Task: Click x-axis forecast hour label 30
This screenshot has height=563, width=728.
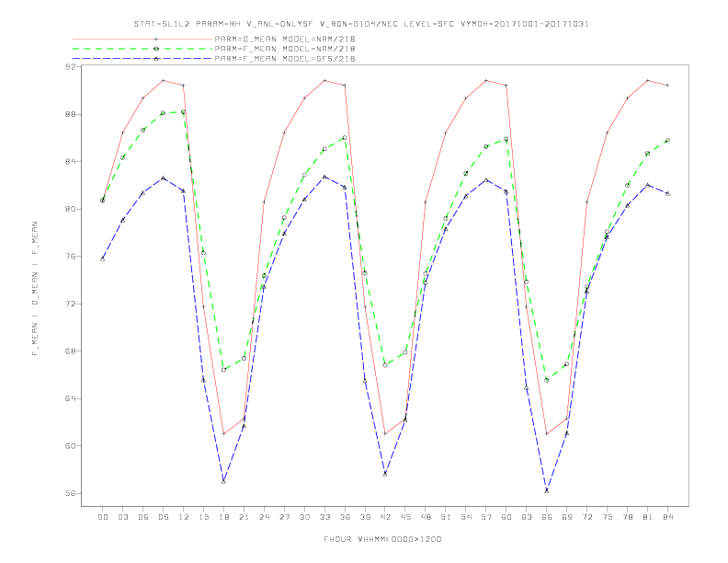Action: tap(304, 517)
